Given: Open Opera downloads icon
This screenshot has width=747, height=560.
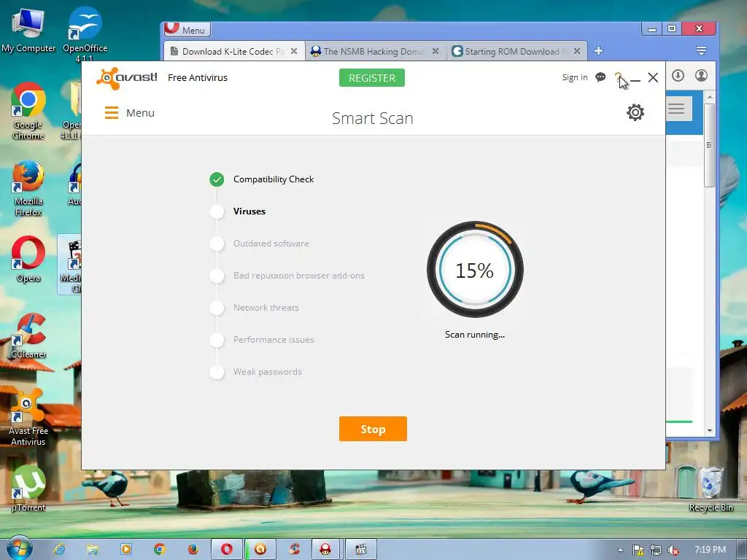Looking at the screenshot, I should (678, 76).
